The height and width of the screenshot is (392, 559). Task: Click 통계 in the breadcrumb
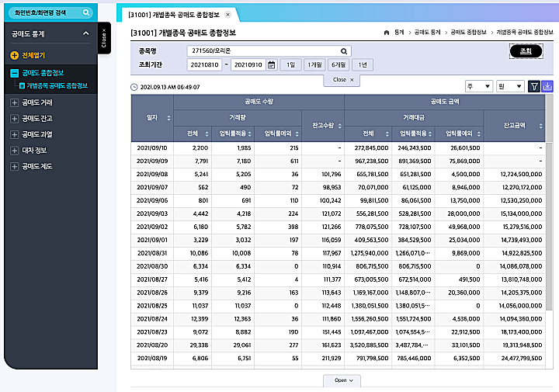click(399, 33)
